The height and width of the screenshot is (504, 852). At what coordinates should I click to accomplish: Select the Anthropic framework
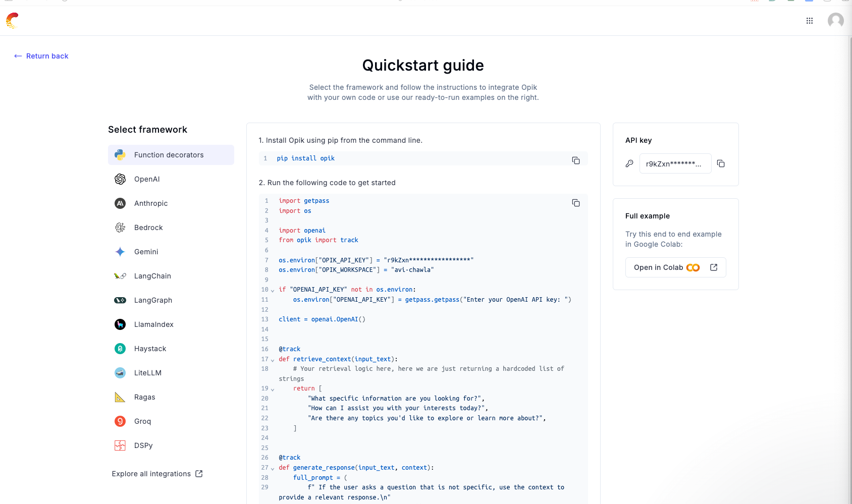171,203
